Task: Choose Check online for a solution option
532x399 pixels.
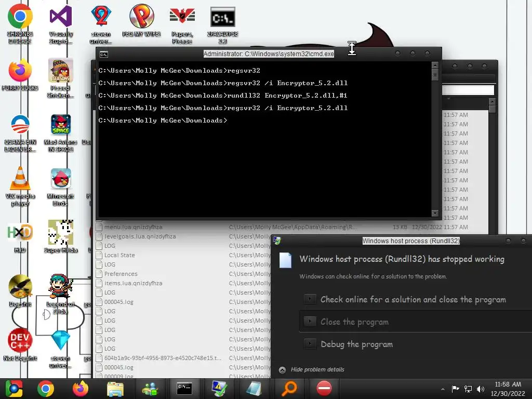Action: [413, 300]
